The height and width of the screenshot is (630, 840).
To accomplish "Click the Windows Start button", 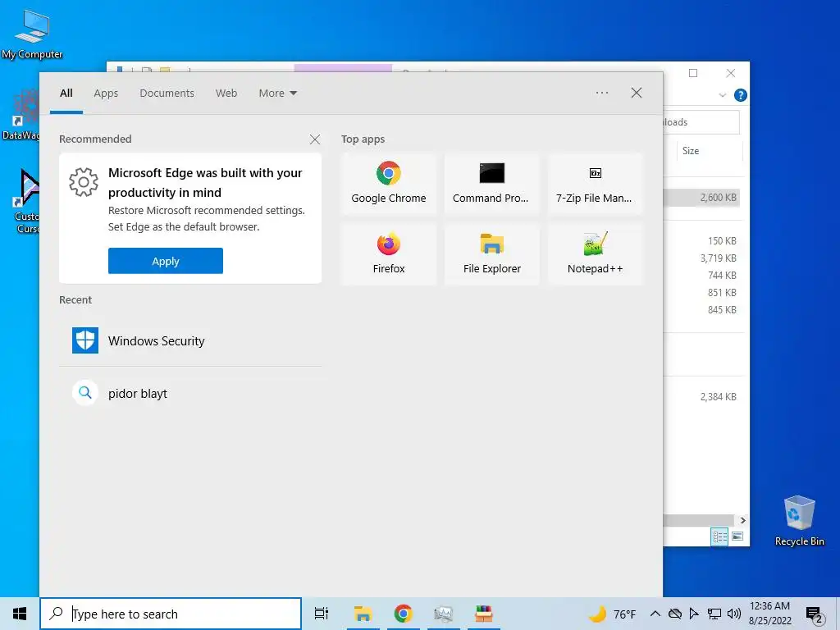I will tap(20, 614).
